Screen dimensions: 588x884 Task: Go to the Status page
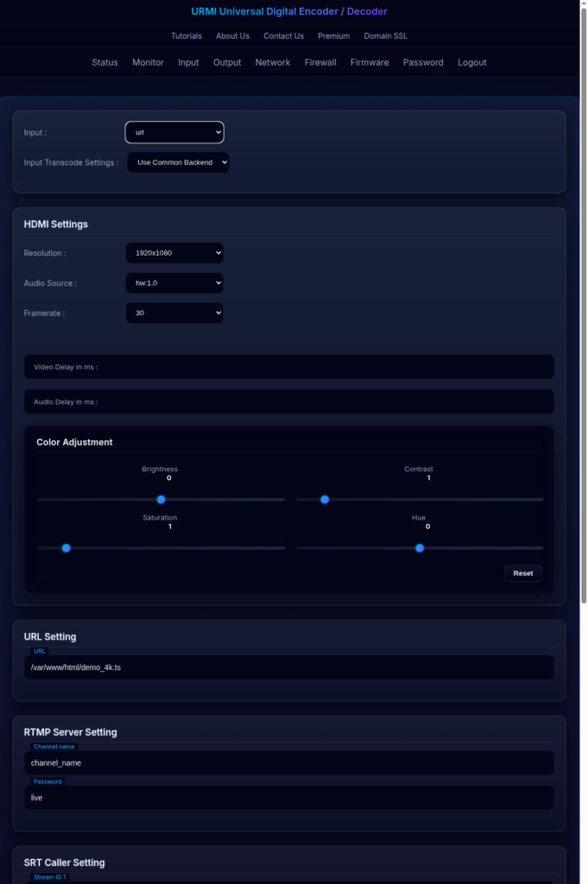(104, 62)
